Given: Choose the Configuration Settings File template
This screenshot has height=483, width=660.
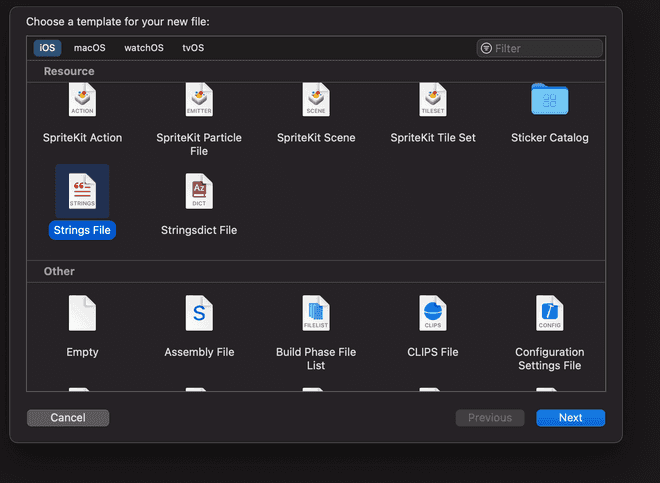Looking at the screenshot, I should (x=550, y=314).
